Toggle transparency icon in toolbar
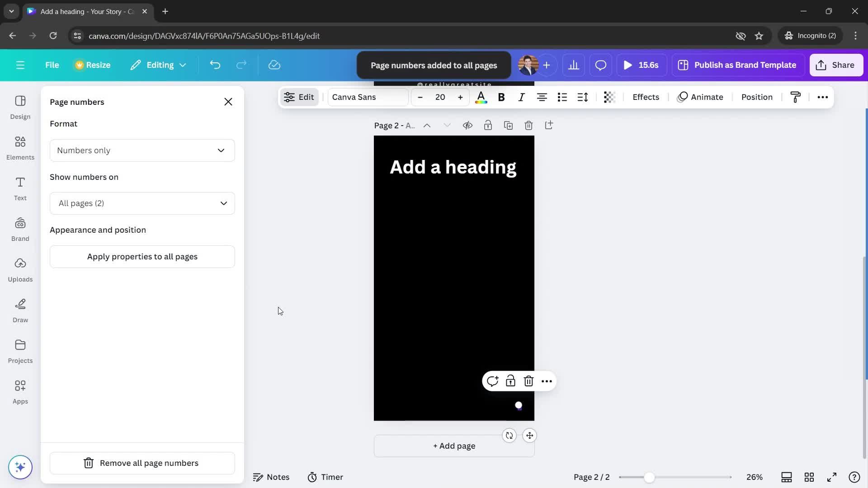This screenshot has width=868, height=488. (609, 97)
